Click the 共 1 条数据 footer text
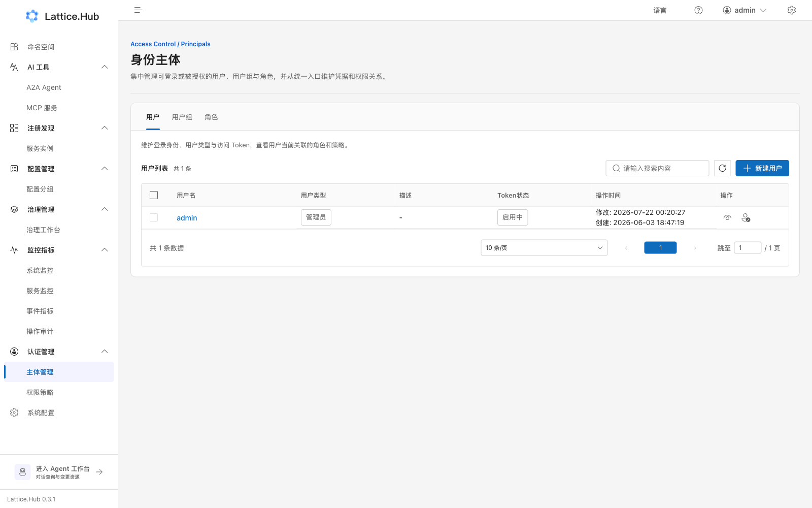Image resolution: width=812 pixels, height=508 pixels. click(167, 248)
